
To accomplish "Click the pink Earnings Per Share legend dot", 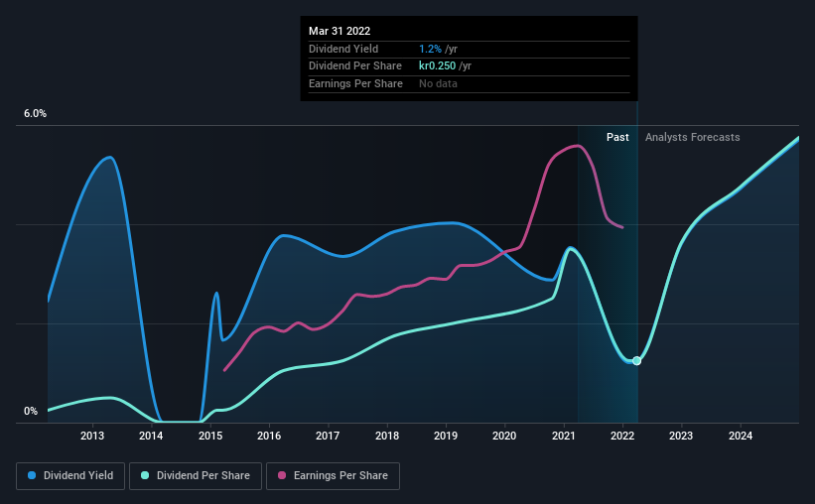I will click(x=282, y=475).
